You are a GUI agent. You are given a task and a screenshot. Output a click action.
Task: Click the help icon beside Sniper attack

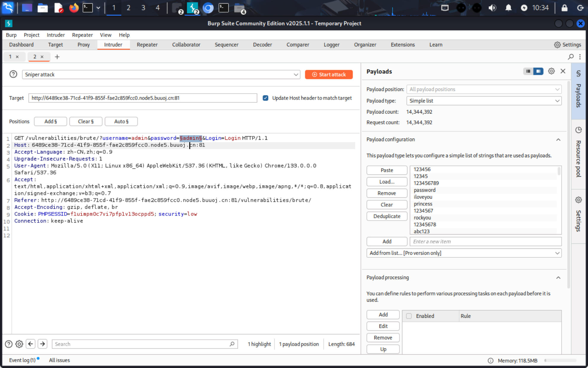pyautogui.click(x=13, y=74)
